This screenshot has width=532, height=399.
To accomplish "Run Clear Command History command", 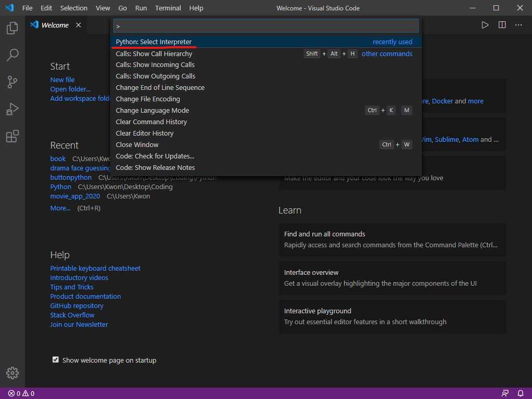I will [266, 122].
